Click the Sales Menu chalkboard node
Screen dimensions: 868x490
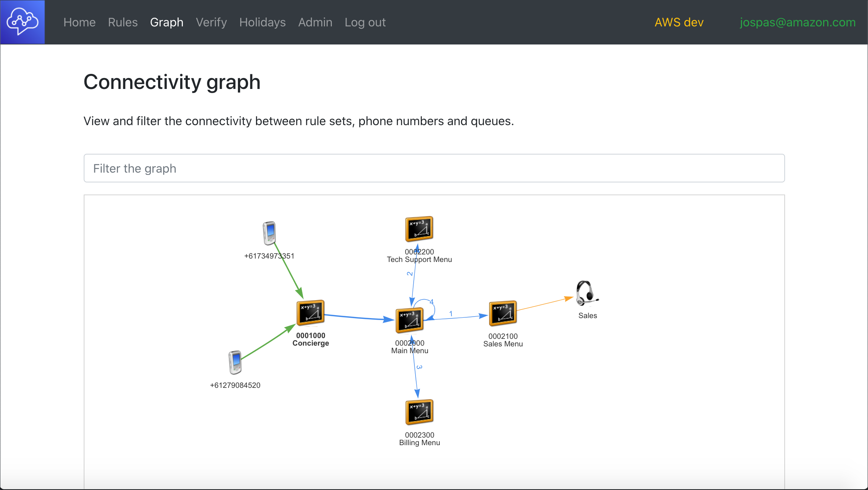coord(503,313)
